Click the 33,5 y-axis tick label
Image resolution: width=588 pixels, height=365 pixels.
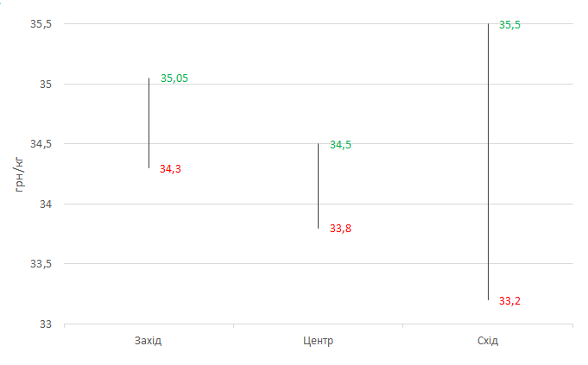(41, 264)
